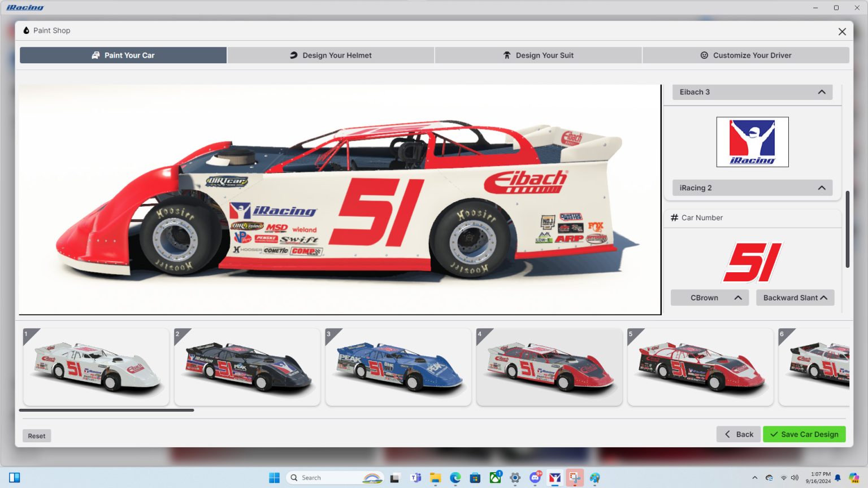
Task: Save the car design
Action: [x=804, y=434]
